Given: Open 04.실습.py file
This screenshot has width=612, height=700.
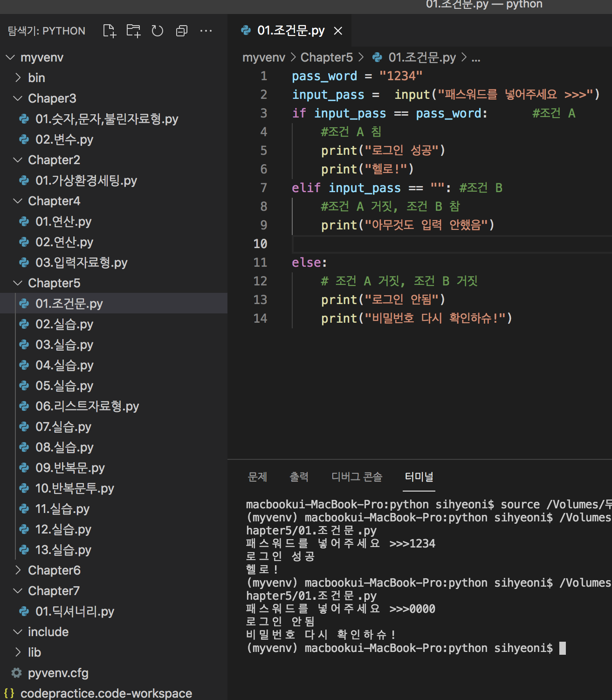Looking at the screenshot, I should pyautogui.click(x=114, y=365).
